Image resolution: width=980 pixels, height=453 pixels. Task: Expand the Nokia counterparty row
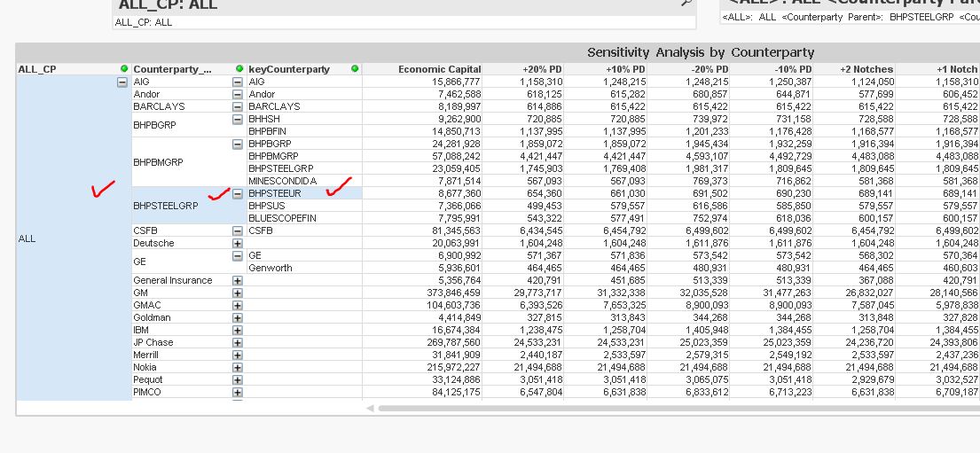(x=238, y=367)
